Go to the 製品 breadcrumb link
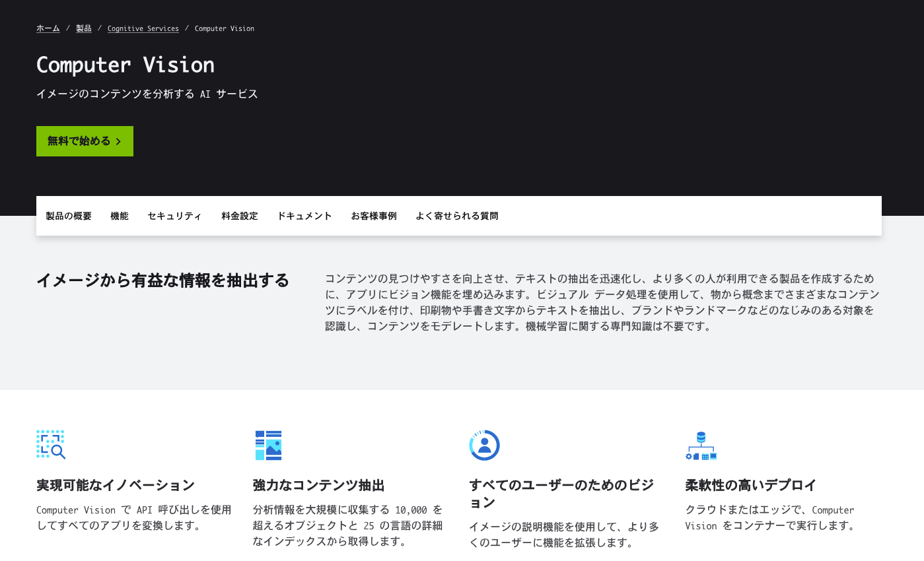Image resolution: width=924 pixels, height=561 pixels. pyautogui.click(x=83, y=28)
